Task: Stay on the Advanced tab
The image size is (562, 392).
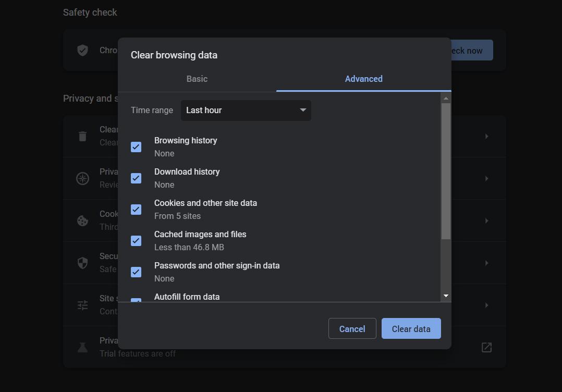Action: coord(363,79)
